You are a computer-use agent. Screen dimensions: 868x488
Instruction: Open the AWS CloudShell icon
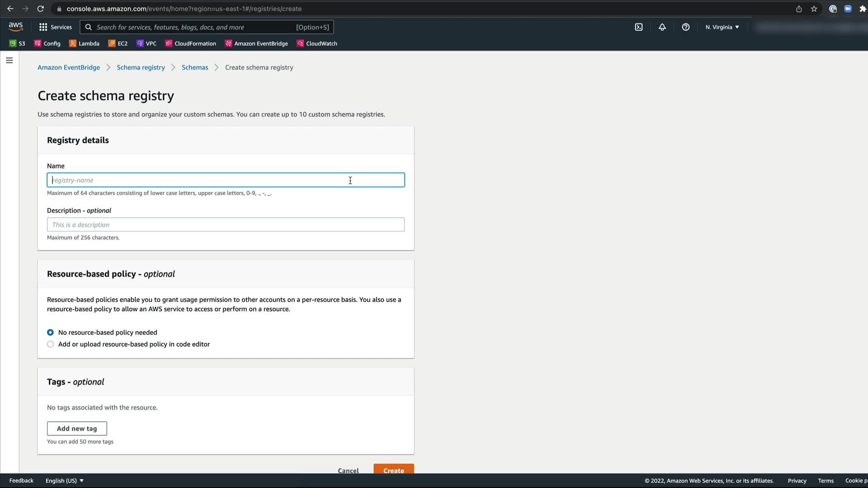(x=638, y=27)
